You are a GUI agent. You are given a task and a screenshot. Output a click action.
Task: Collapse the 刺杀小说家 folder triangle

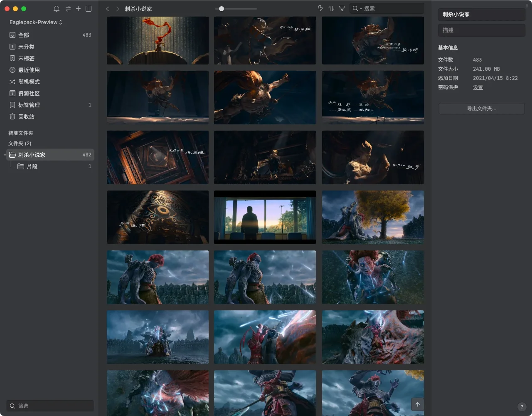pos(5,155)
